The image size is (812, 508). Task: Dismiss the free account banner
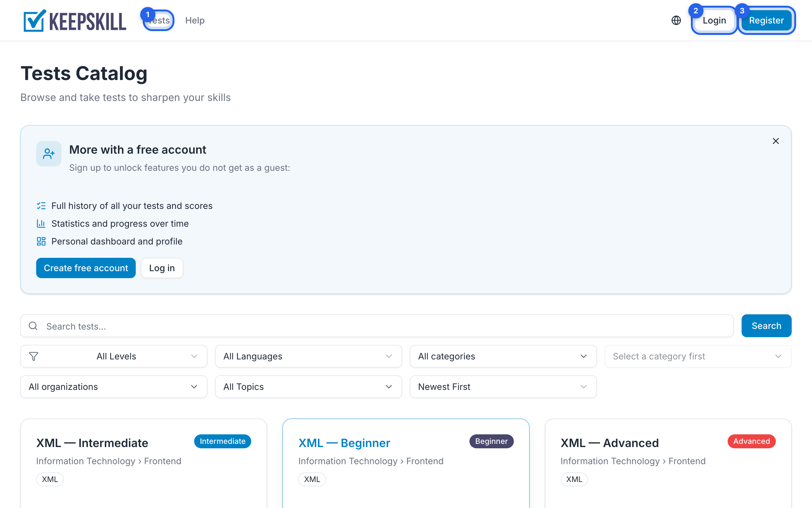point(776,141)
